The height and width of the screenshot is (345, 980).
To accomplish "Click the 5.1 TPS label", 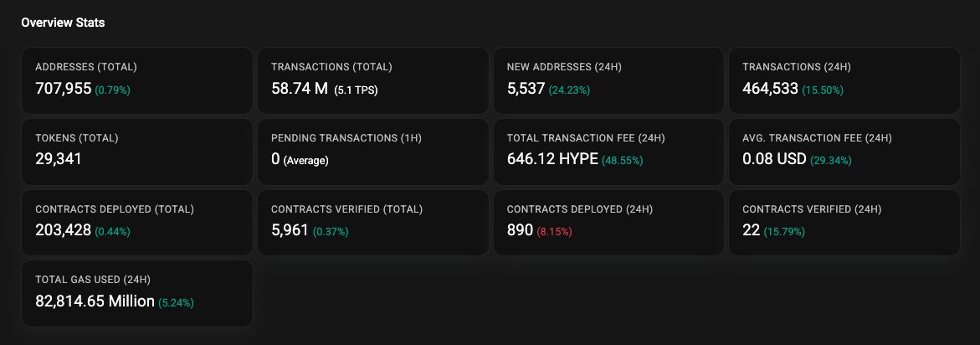I will (x=357, y=90).
